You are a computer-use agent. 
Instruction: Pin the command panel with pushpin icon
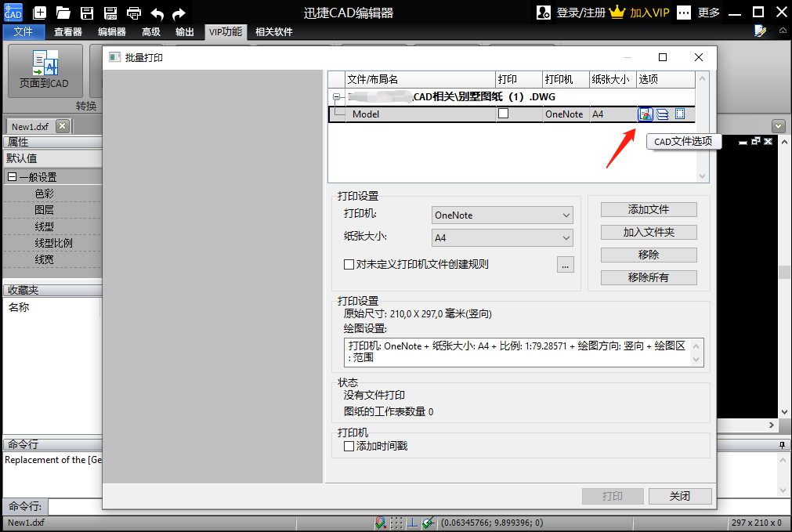(782, 445)
